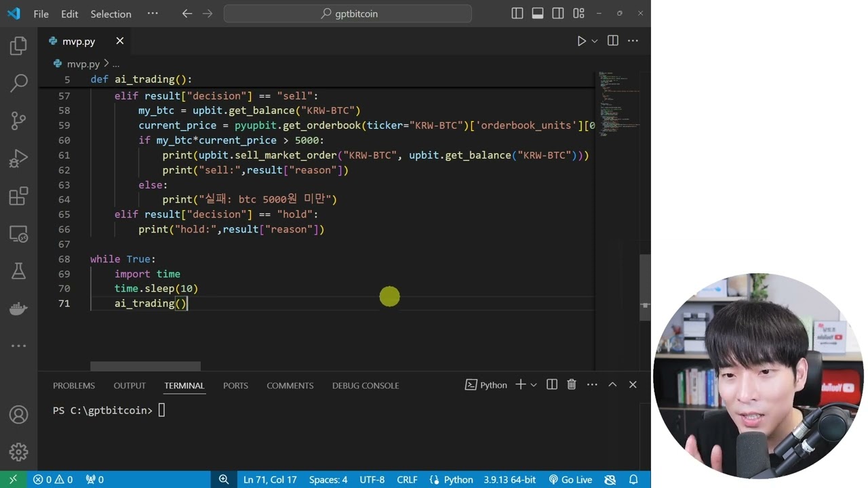Select Python language mode
868x488 pixels.
[x=452, y=479]
